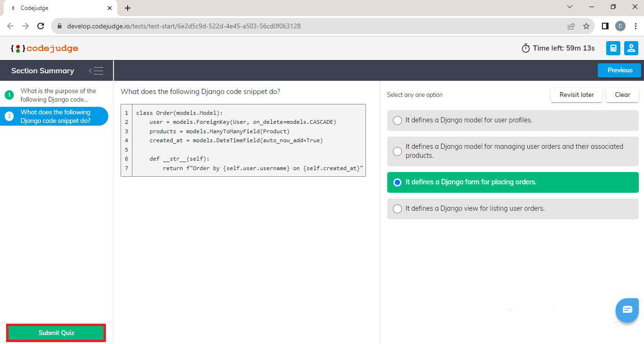The height and width of the screenshot is (344, 644).
Task: Click the address bar URL
Action: [x=184, y=26]
